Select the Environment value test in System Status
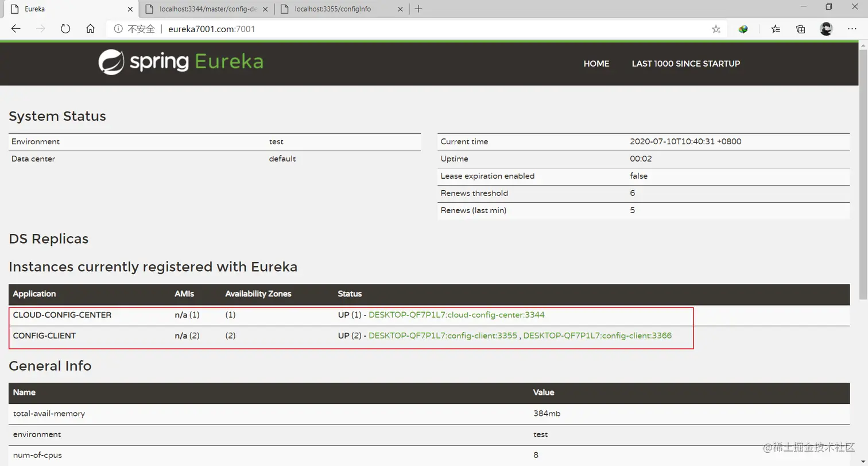 276,141
